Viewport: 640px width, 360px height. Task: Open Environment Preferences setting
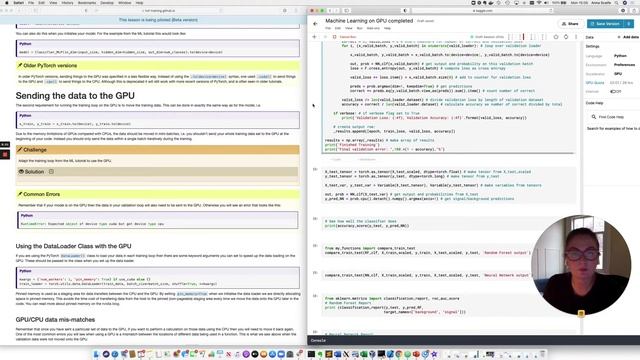pos(624,64)
